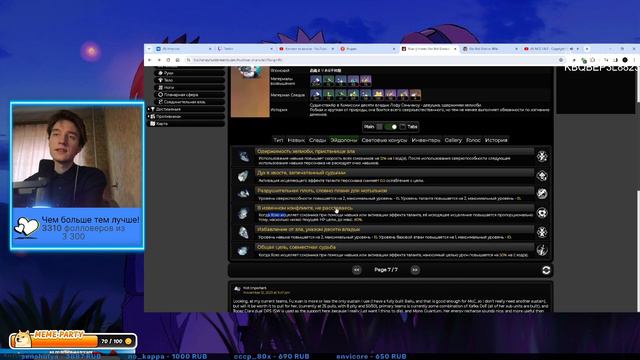Click the character portrait thumbnail
The height and width of the screenshot is (360, 640).
tap(250, 92)
